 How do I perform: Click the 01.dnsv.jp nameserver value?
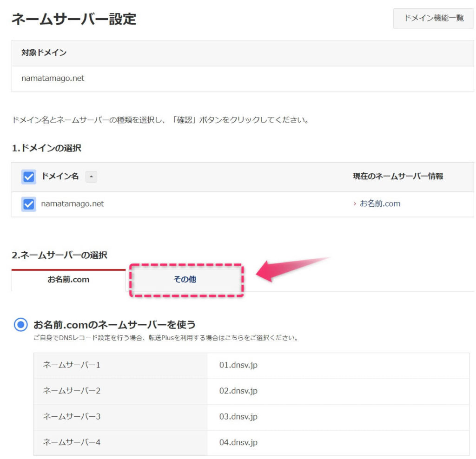pyautogui.click(x=238, y=365)
